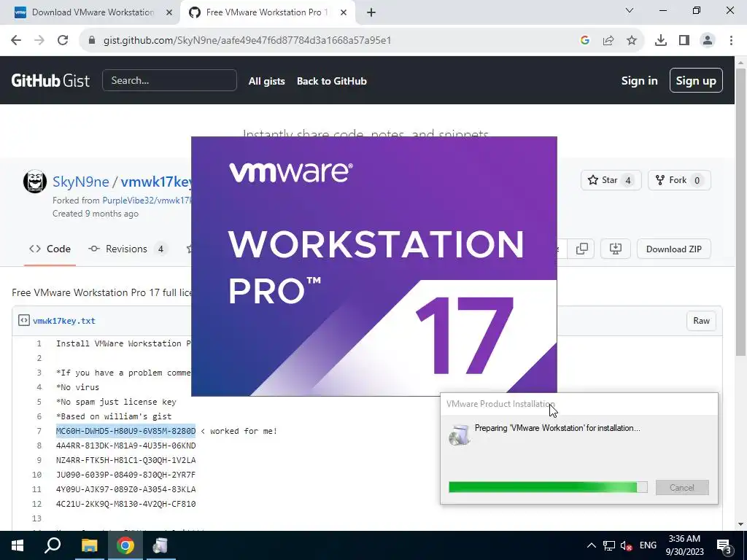Click Chrome taskbar icon
747x560 pixels.
point(125,545)
